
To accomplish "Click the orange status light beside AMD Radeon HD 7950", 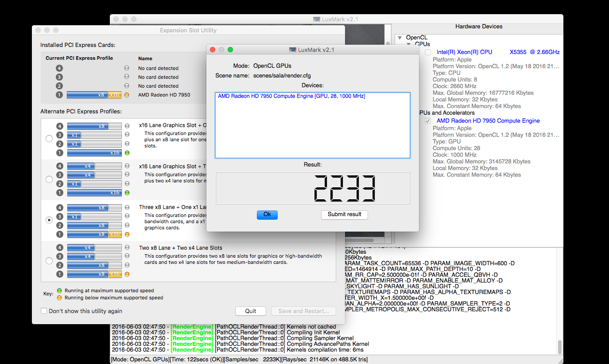I will point(127,95).
